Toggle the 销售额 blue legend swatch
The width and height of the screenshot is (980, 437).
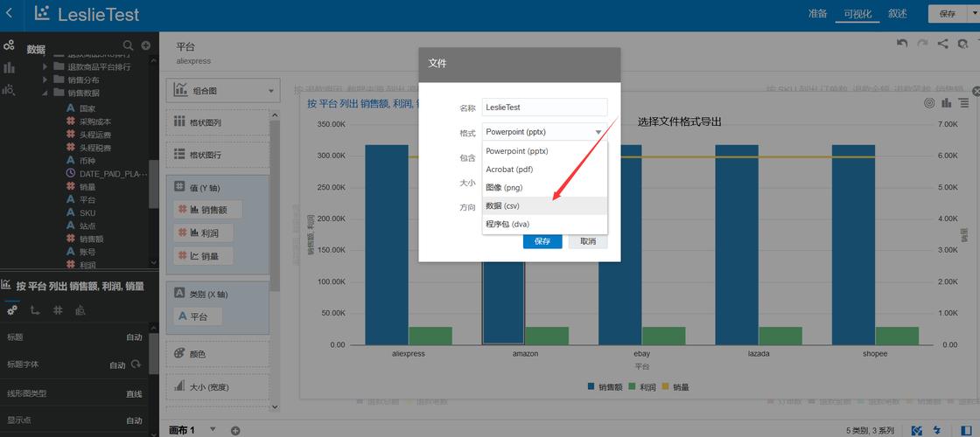pyautogui.click(x=591, y=387)
